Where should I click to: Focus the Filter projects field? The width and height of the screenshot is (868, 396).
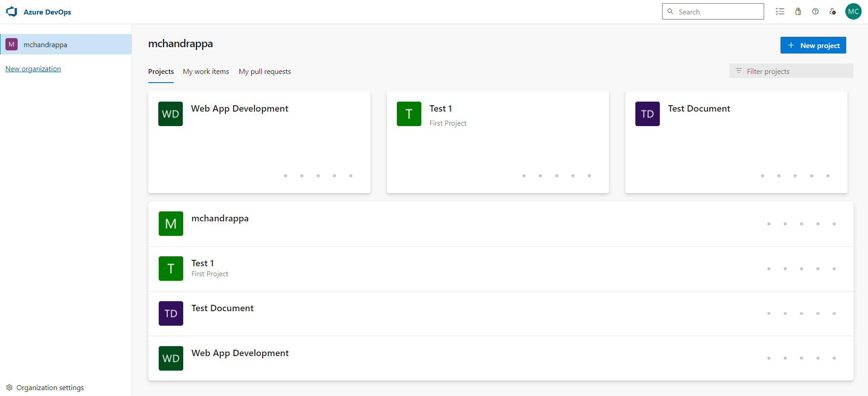point(791,71)
